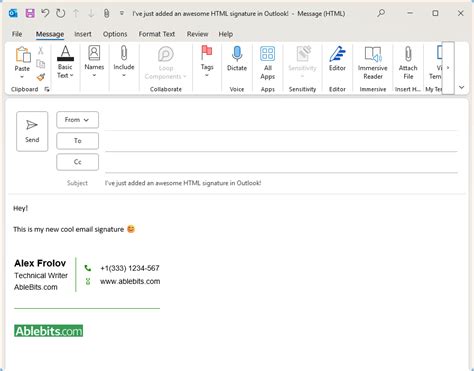Start Dictate with the microphone icon
474x371 pixels.
(237, 59)
